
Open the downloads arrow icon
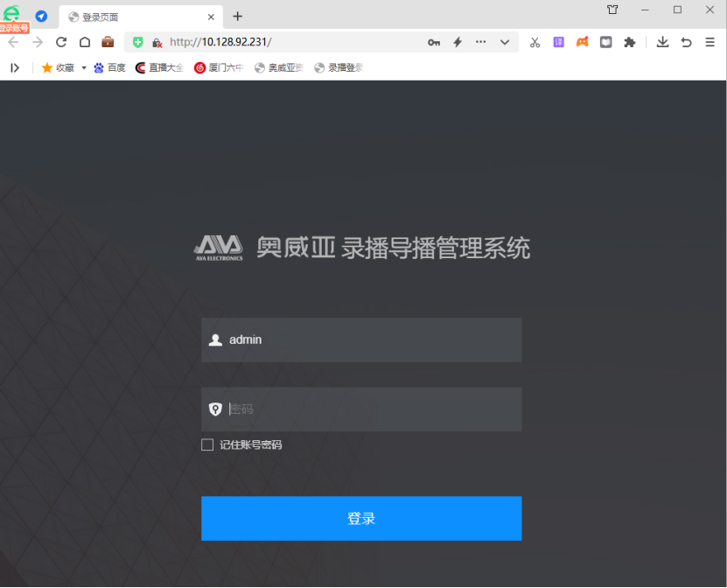click(x=662, y=42)
